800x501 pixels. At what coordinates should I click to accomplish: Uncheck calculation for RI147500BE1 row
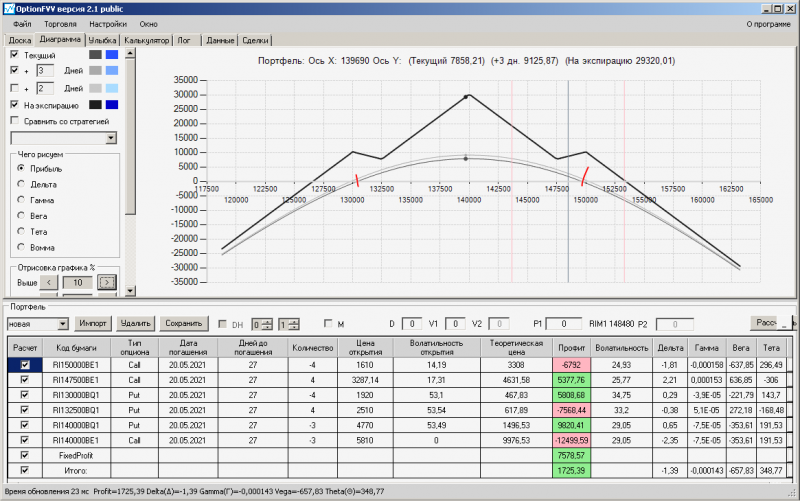[x=24, y=380]
